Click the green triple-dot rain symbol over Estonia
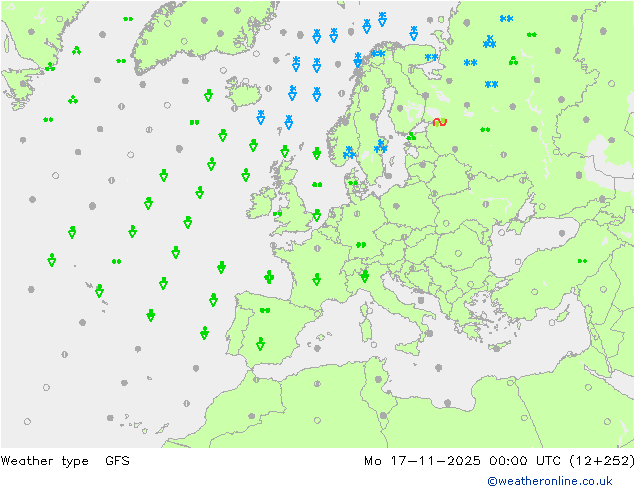 (x=411, y=136)
